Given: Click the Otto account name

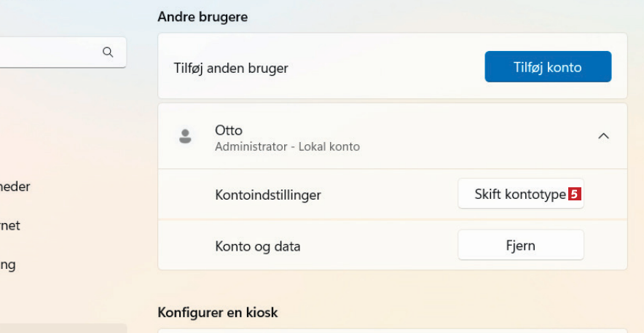Looking at the screenshot, I should [229, 130].
